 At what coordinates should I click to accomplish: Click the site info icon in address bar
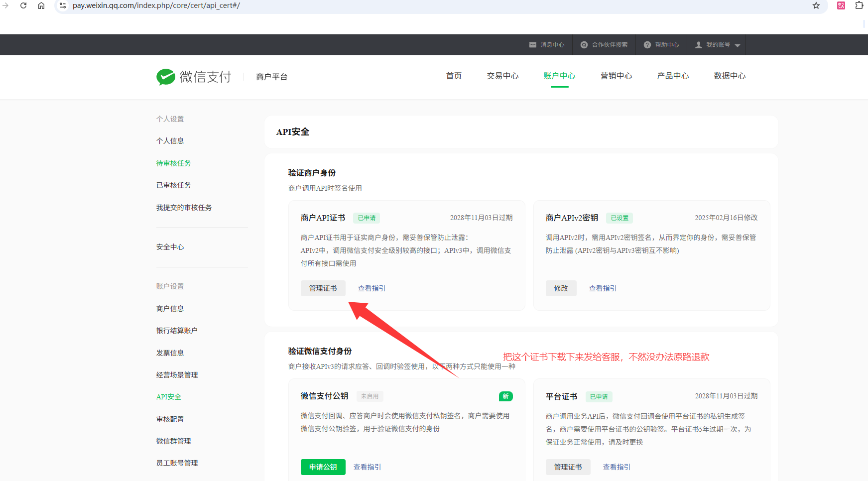point(63,5)
